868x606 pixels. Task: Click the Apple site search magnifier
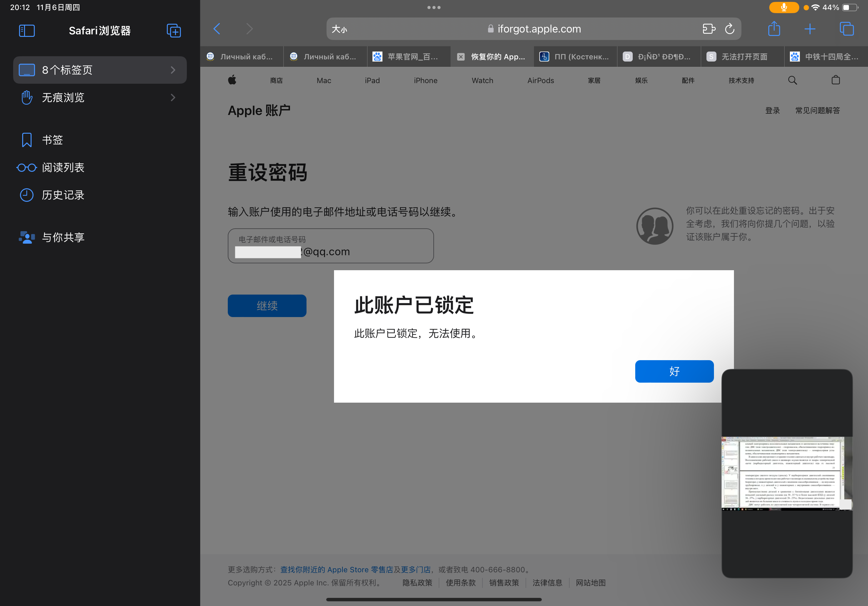(792, 80)
